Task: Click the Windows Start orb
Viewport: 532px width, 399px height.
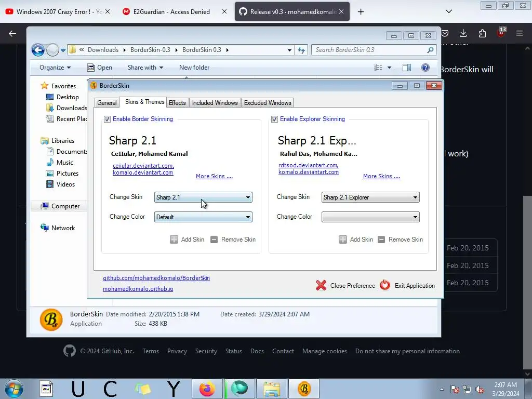Action: pyautogui.click(x=14, y=389)
